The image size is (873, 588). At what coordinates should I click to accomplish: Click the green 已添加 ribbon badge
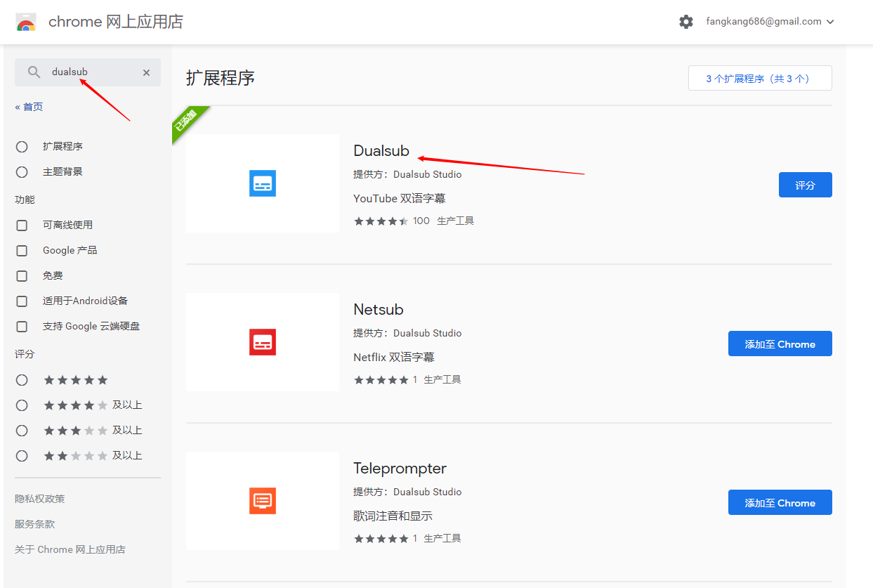188,122
